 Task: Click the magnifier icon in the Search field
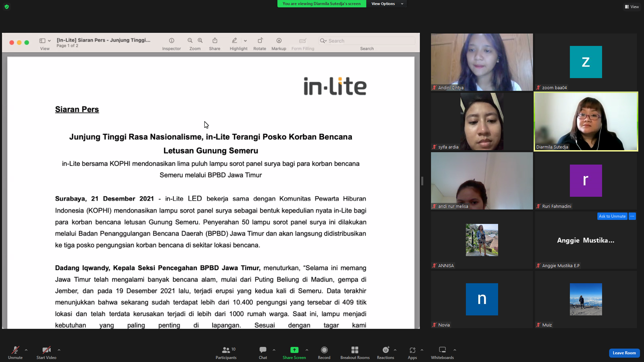pos(323,41)
